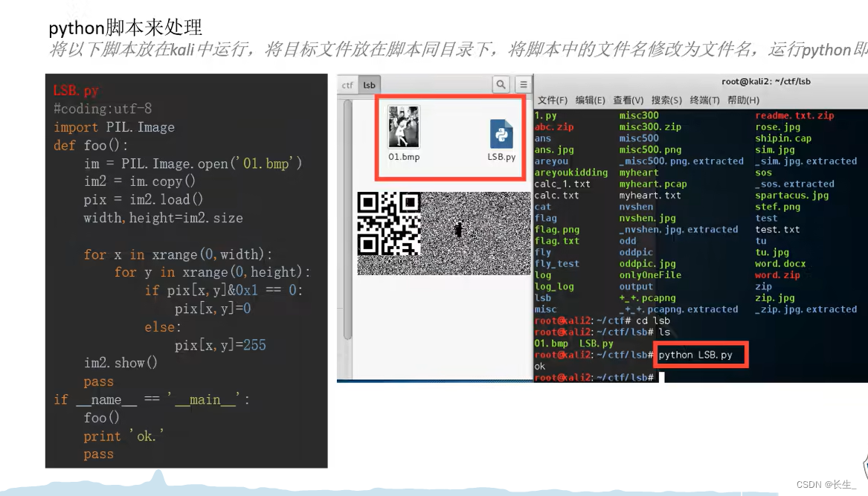The width and height of the screenshot is (868, 496).
Task: Click 'areyoukidding' in terminal listing
Action: (570, 173)
